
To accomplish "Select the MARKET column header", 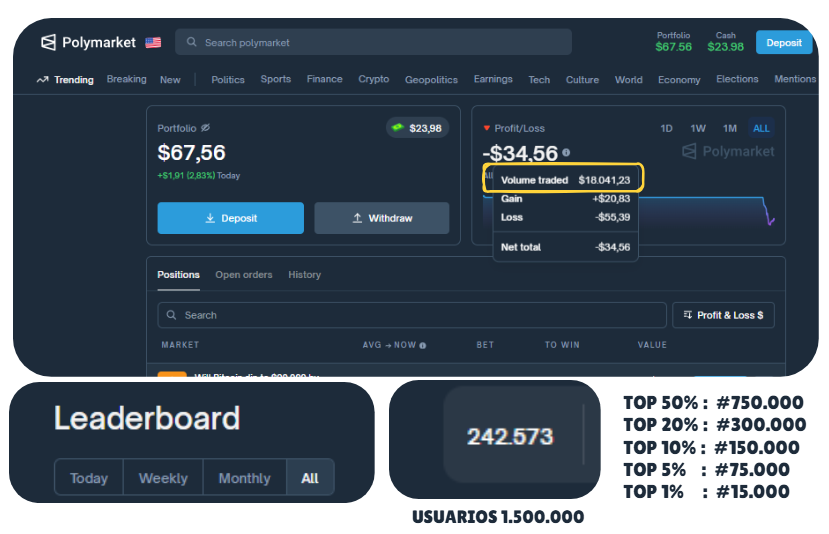I will point(180,345).
